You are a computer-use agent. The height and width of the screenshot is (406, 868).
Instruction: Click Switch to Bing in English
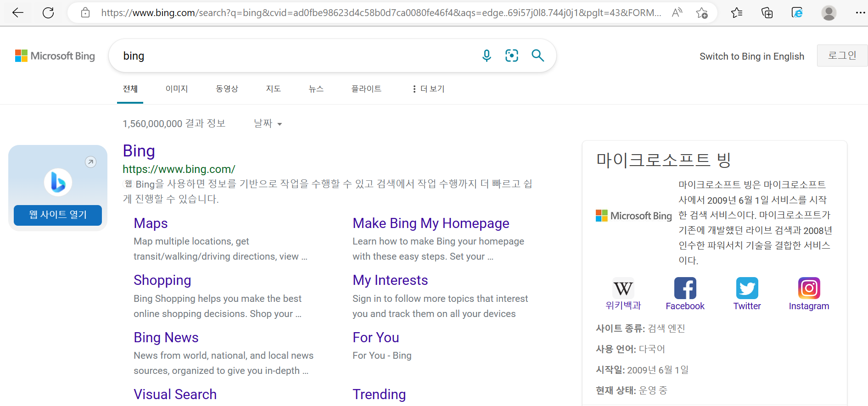point(752,56)
